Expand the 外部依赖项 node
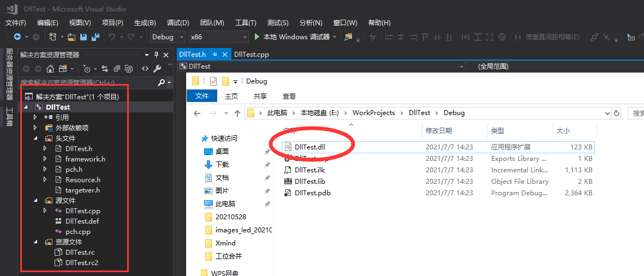This screenshot has height=276, width=644. [x=35, y=128]
